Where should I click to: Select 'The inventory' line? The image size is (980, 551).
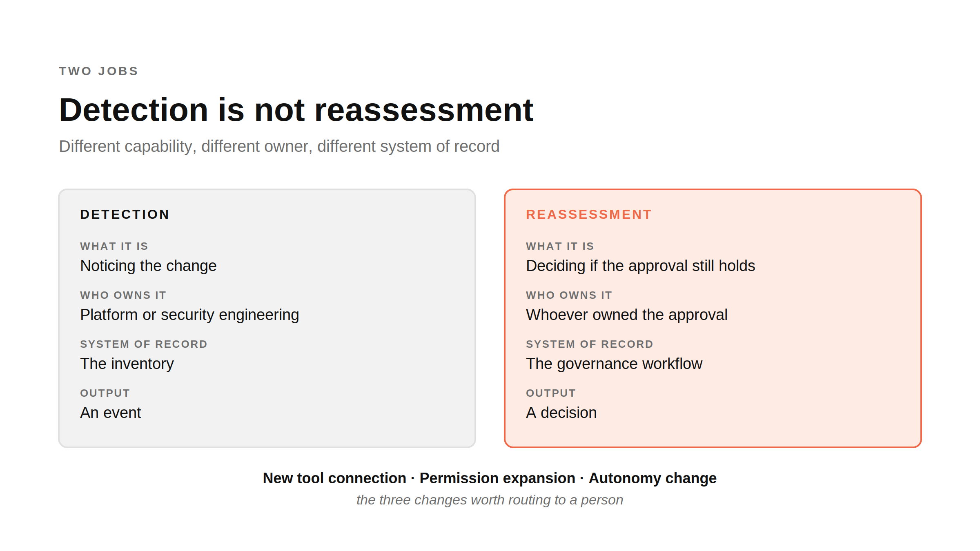127,364
